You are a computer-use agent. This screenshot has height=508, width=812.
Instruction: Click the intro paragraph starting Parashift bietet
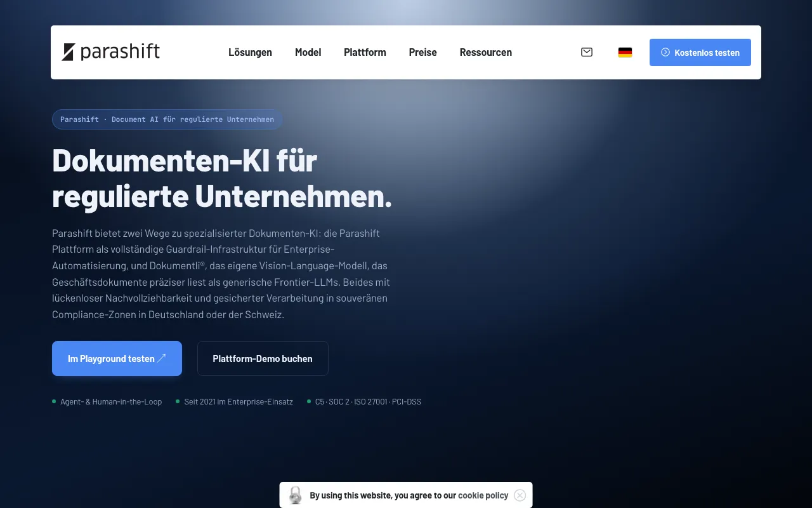pos(221,274)
